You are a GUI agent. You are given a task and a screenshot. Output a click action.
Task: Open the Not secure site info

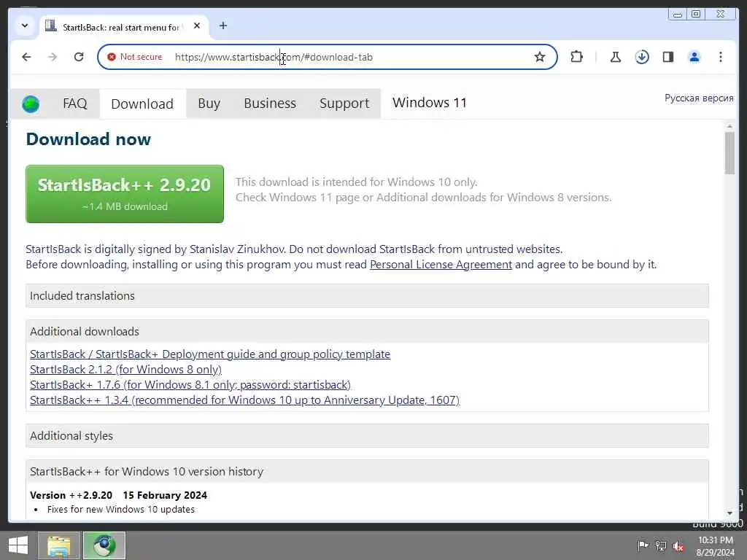click(x=135, y=57)
